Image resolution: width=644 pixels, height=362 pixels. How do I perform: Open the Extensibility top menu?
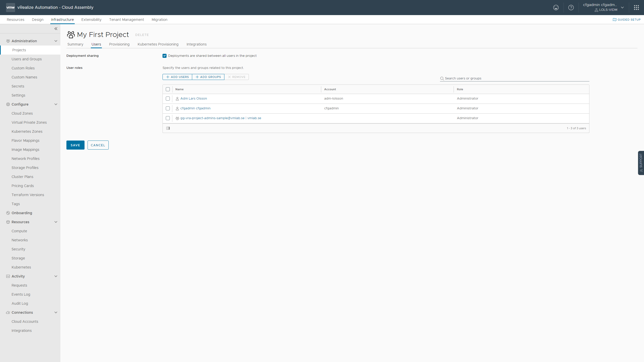91,20
